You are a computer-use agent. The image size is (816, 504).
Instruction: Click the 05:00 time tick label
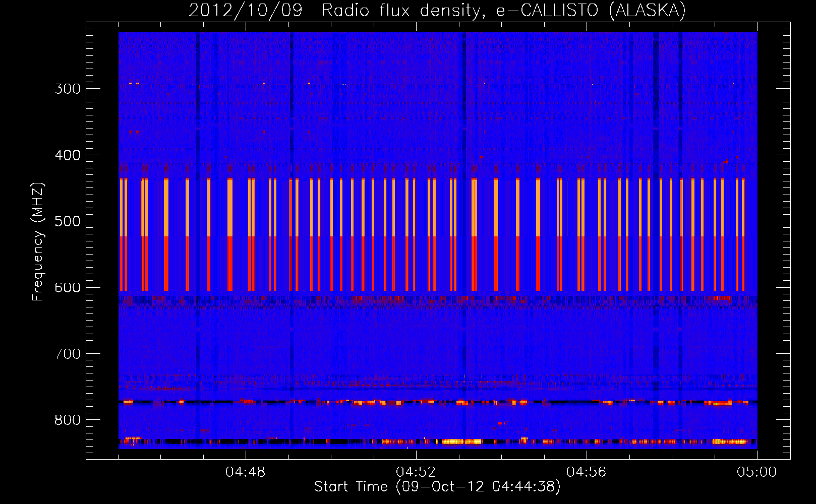[x=757, y=472]
